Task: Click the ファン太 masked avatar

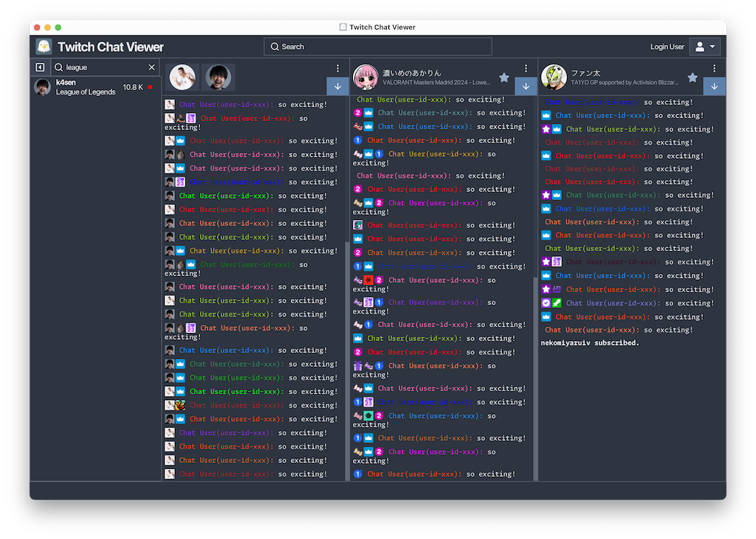Action: [x=554, y=77]
